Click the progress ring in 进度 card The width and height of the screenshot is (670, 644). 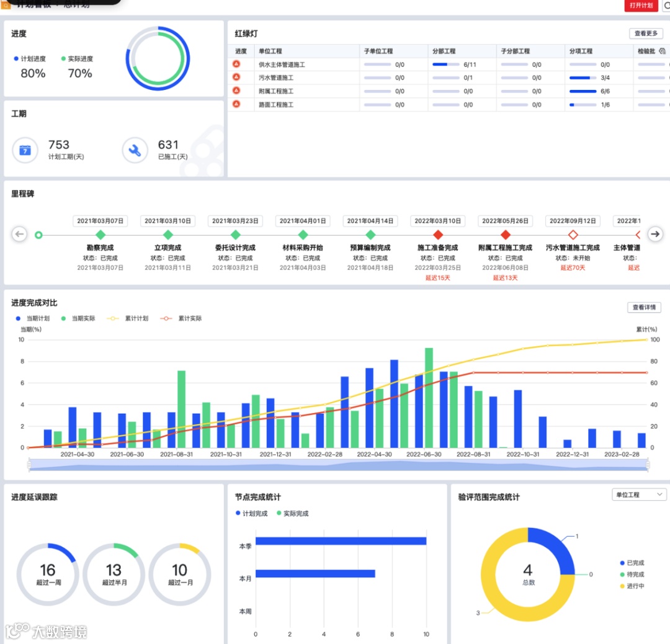(158, 58)
